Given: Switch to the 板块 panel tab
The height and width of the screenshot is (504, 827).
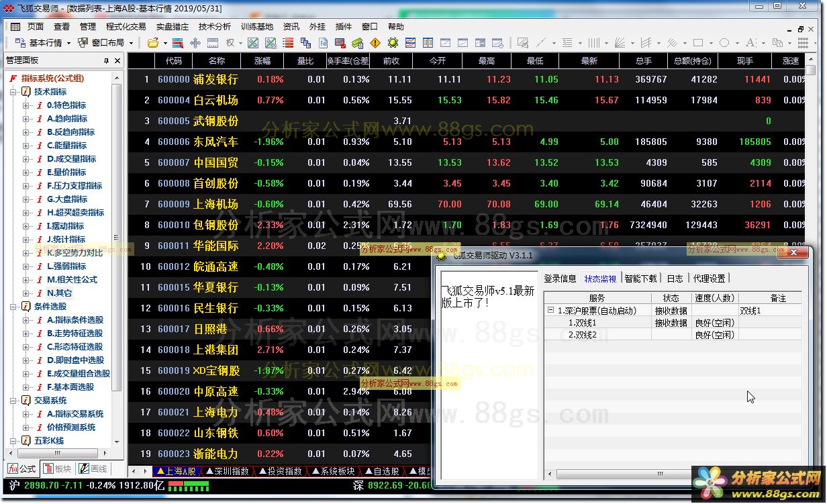Looking at the screenshot, I should tap(57, 468).
